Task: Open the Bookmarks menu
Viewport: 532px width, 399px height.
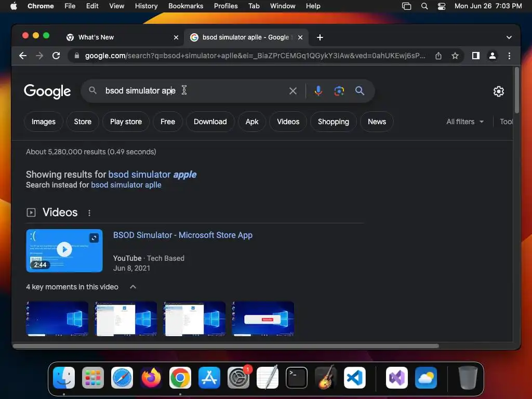Action: tap(185, 6)
